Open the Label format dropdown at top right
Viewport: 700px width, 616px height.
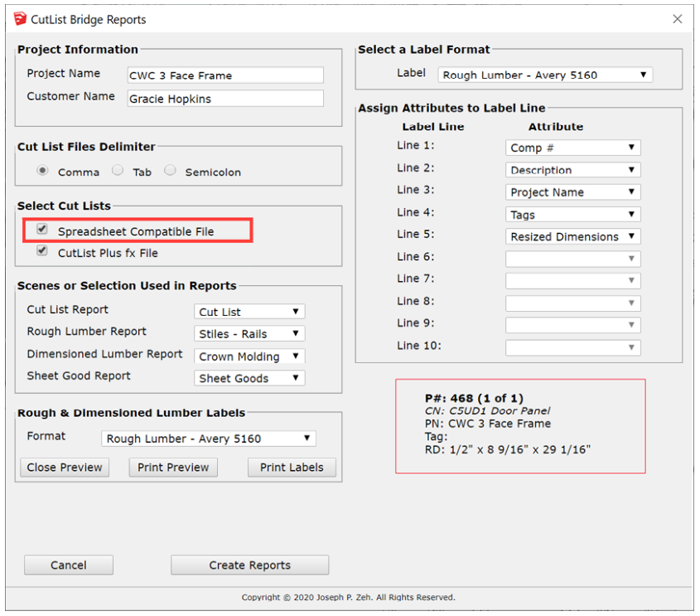tap(545, 75)
